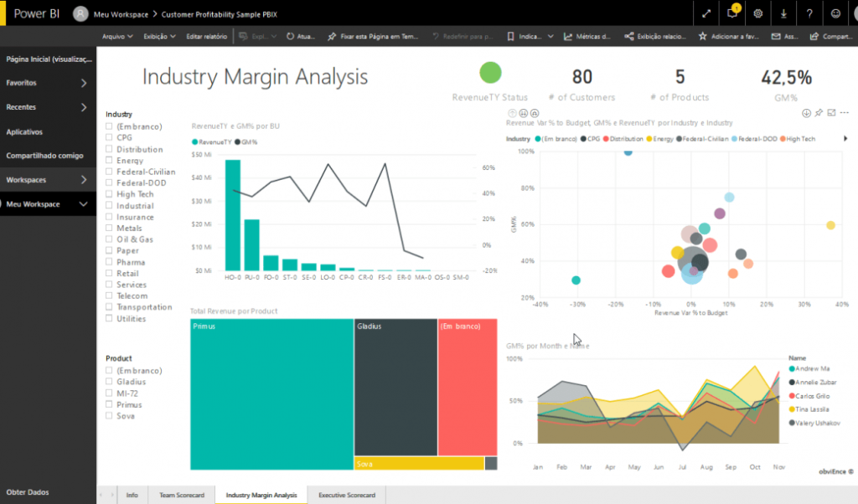Go to next level drill icon

(523, 113)
